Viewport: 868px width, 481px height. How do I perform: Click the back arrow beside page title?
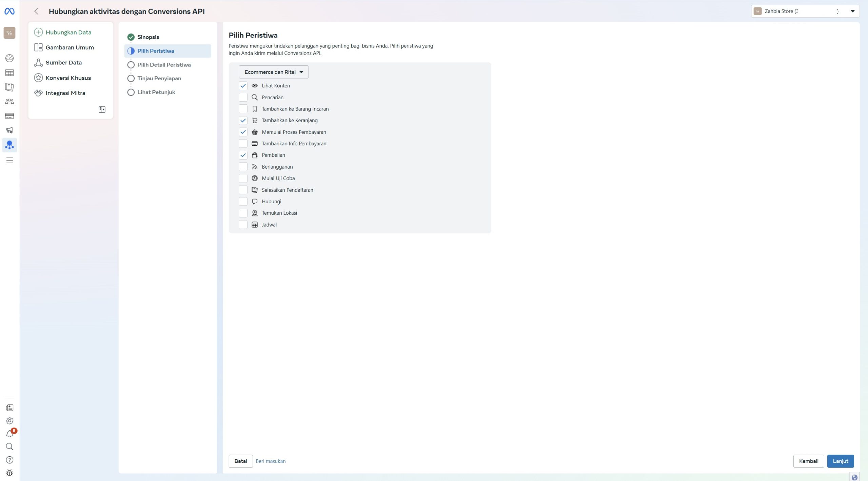coord(36,11)
